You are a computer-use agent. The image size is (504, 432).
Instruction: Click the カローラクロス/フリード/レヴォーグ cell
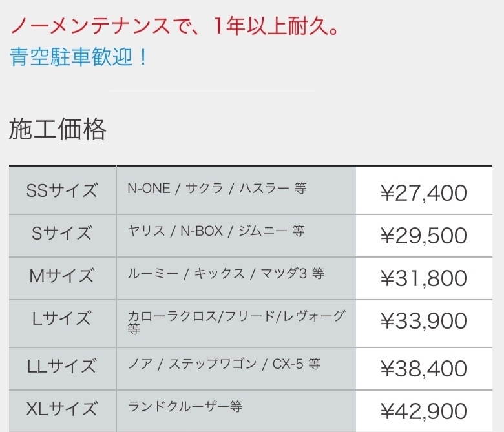236,321
